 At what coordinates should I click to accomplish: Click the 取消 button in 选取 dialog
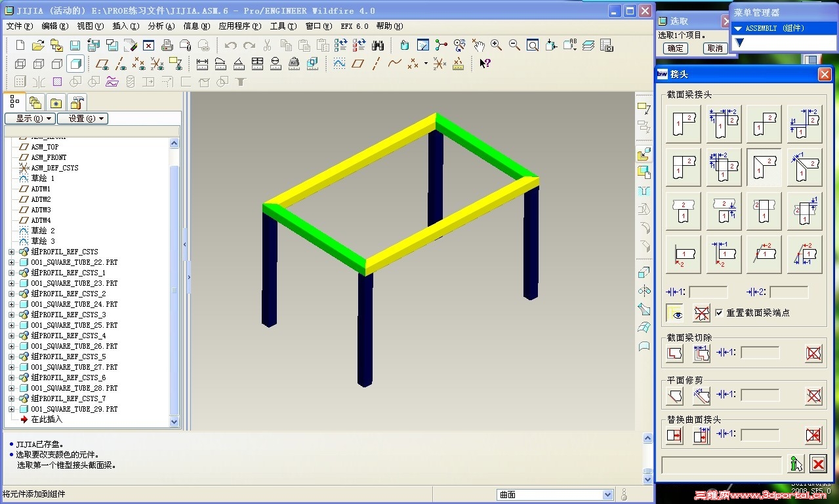[714, 48]
